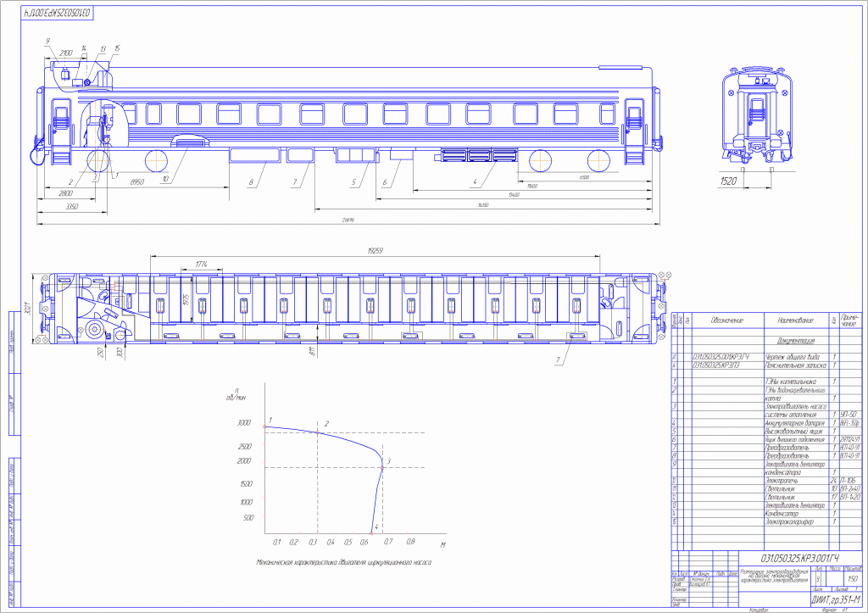Click the "Светильник" row with quantity 17
The image size is (868, 613).
[781, 497]
